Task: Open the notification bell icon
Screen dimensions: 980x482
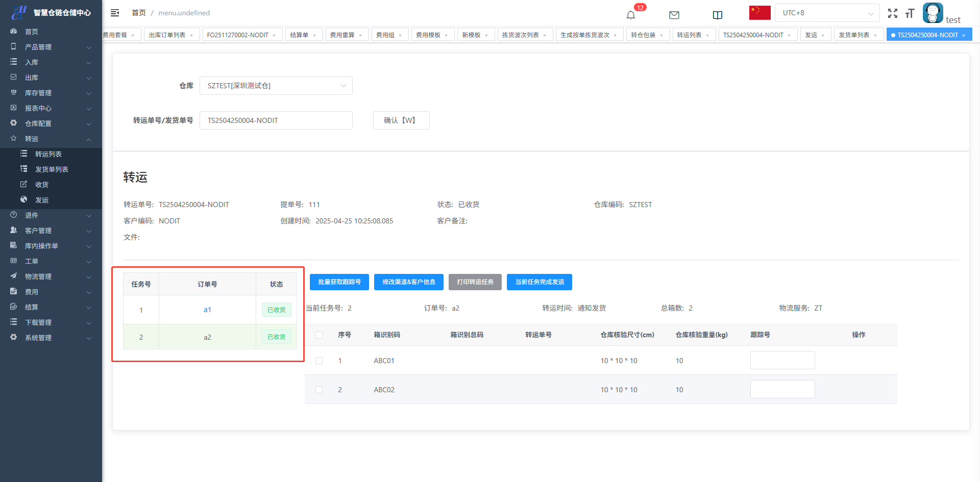Action: tap(631, 15)
